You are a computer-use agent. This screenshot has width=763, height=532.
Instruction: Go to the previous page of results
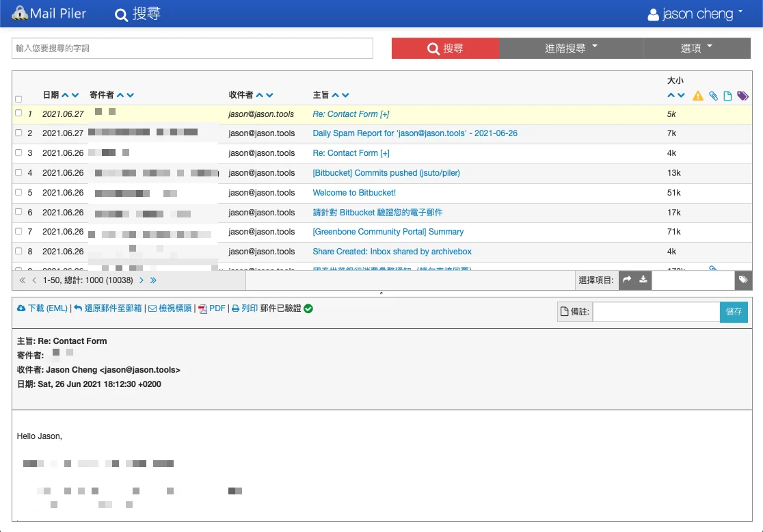tap(34, 280)
